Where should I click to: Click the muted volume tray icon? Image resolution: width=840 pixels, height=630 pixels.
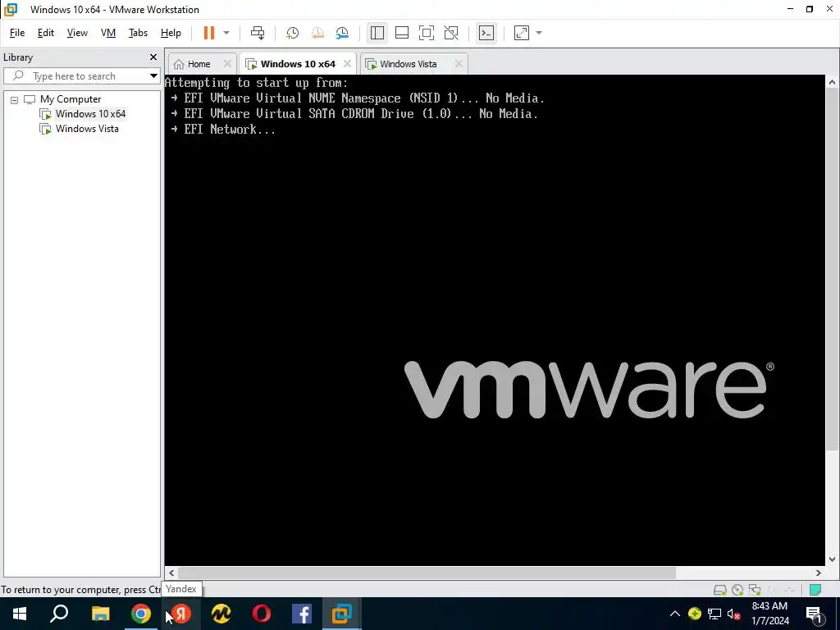point(733,614)
